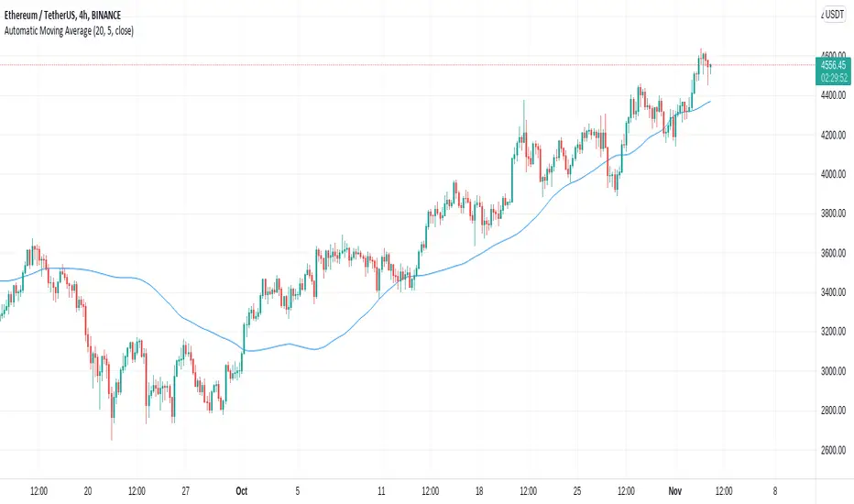
Task: Click the 25 date on time axis
Action: [577, 488]
